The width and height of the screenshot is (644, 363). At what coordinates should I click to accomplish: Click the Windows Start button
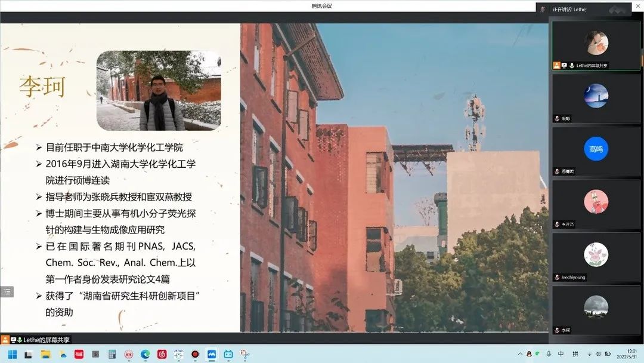click(x=12, y=354)
